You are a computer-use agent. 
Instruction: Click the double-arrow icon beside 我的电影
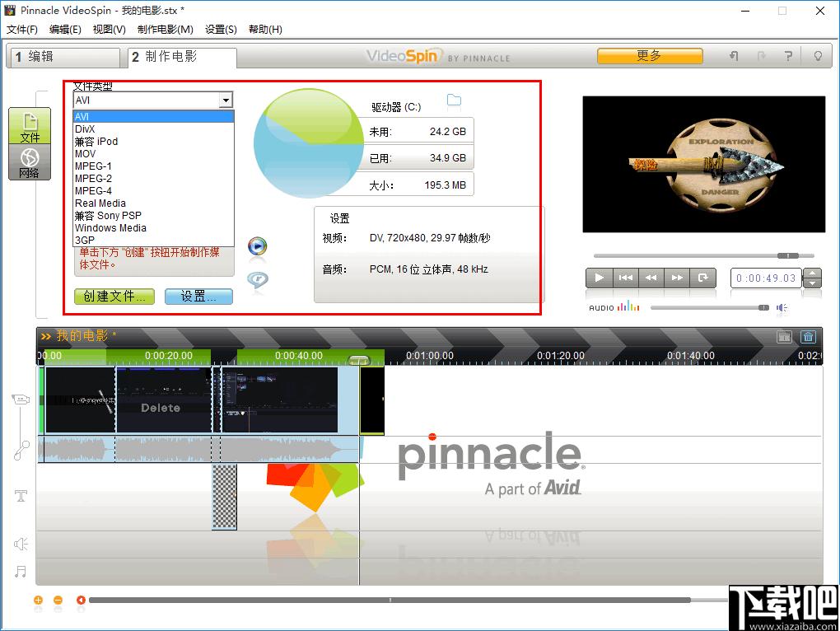click(45, 336)
